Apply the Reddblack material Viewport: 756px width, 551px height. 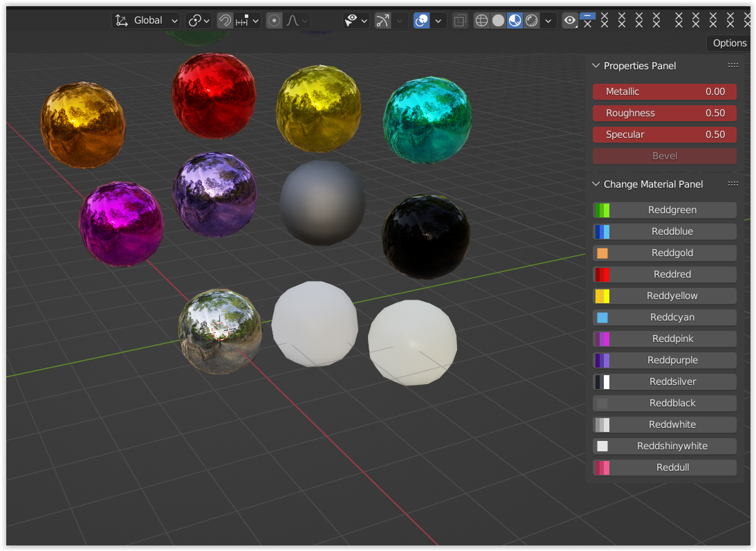(x=665, y=404)
